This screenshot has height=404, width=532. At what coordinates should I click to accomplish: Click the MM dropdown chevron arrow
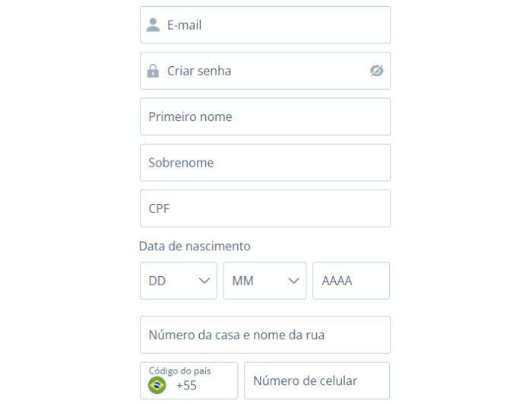(x=293, y=281)
